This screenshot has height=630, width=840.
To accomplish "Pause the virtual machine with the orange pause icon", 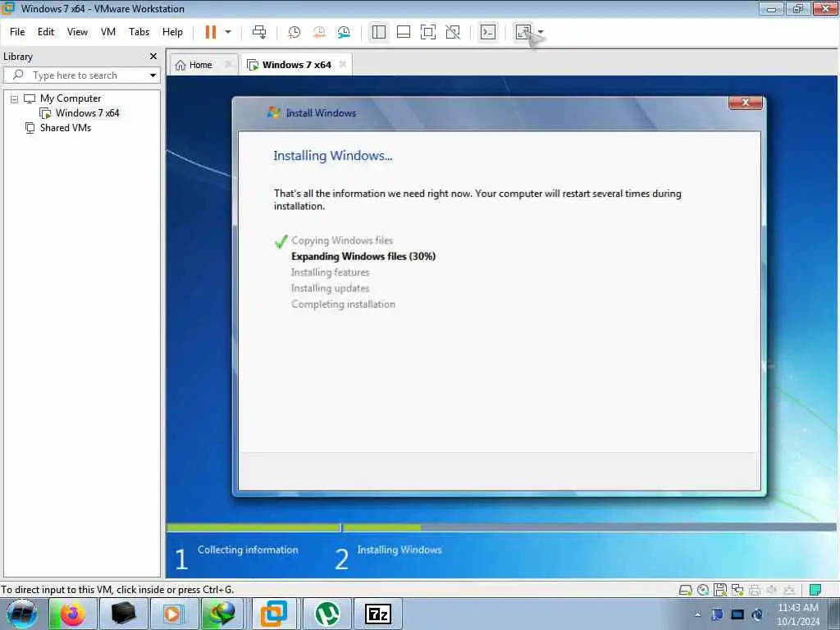I will (211, 32).
